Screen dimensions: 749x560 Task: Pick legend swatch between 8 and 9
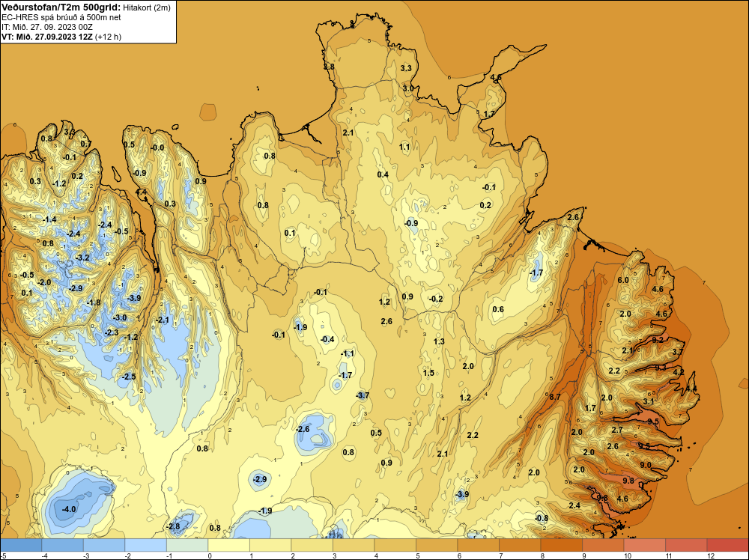pyautogui.click(x=561, y=545)
